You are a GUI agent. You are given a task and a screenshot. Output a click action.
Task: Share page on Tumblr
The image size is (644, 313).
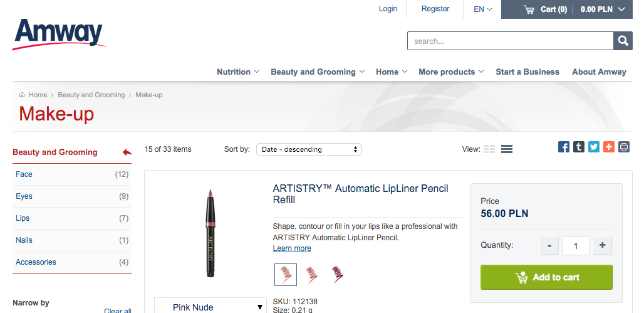click(579, 147)
